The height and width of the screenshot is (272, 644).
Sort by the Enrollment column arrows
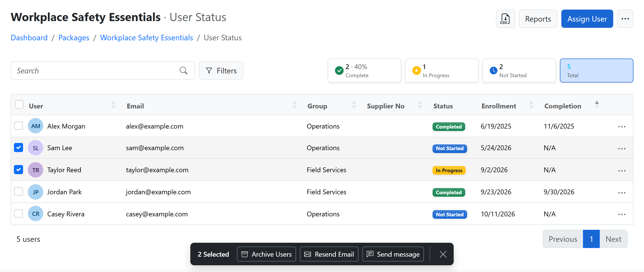(531, 105)
